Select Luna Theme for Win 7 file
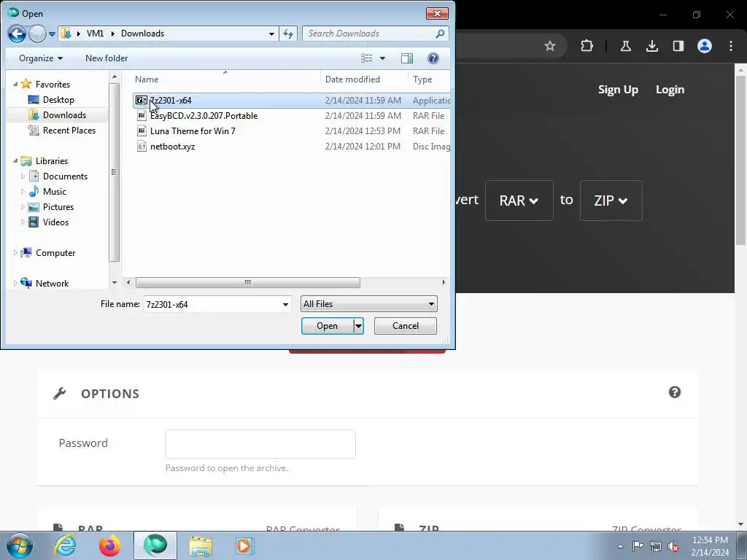747x560 pixels. point(290,131)
